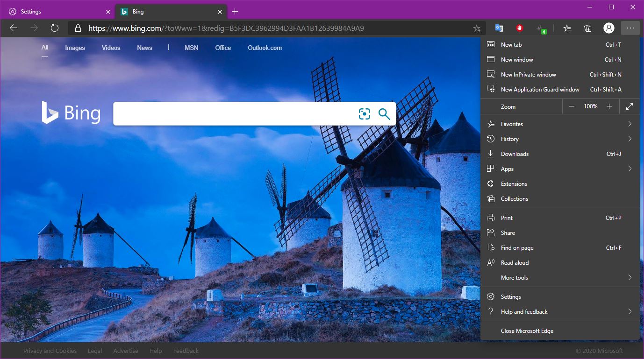644x359 pixels.
Task: Go to the Outlook.com link
Action: 265,48
